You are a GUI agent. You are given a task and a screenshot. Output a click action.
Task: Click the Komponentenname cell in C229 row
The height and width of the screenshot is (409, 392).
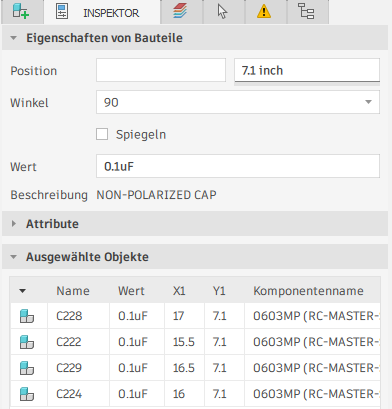coord(313,368)
